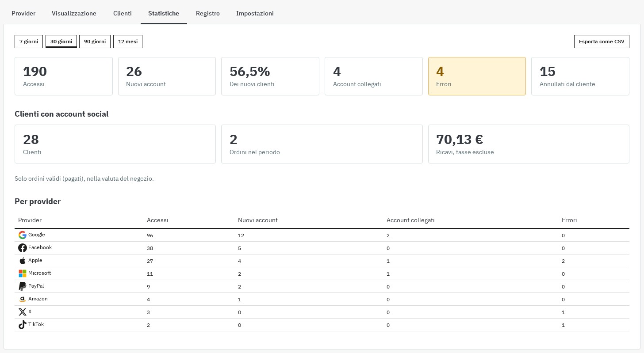Click 'Clienti con account social' heading

[x=61, y=114]
